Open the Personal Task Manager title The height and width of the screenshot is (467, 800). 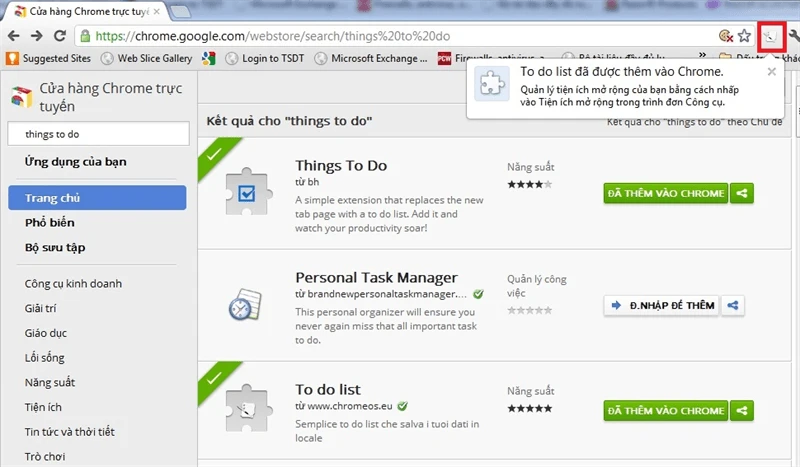(x=377, y=278)
